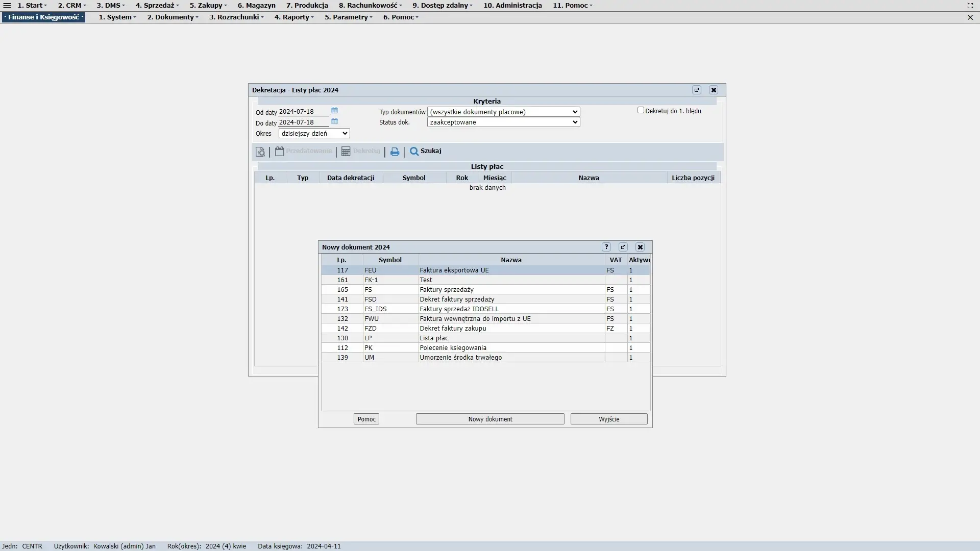Open the 3. Rozrachunki submenu

pos(236,17)
